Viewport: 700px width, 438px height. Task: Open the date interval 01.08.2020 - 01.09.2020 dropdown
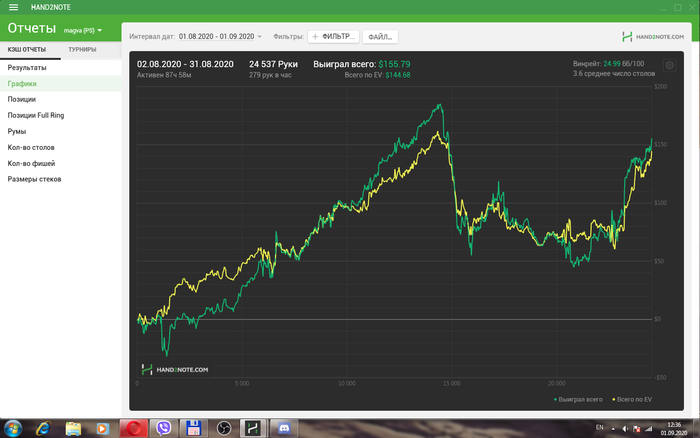click(x=220, y=37)
